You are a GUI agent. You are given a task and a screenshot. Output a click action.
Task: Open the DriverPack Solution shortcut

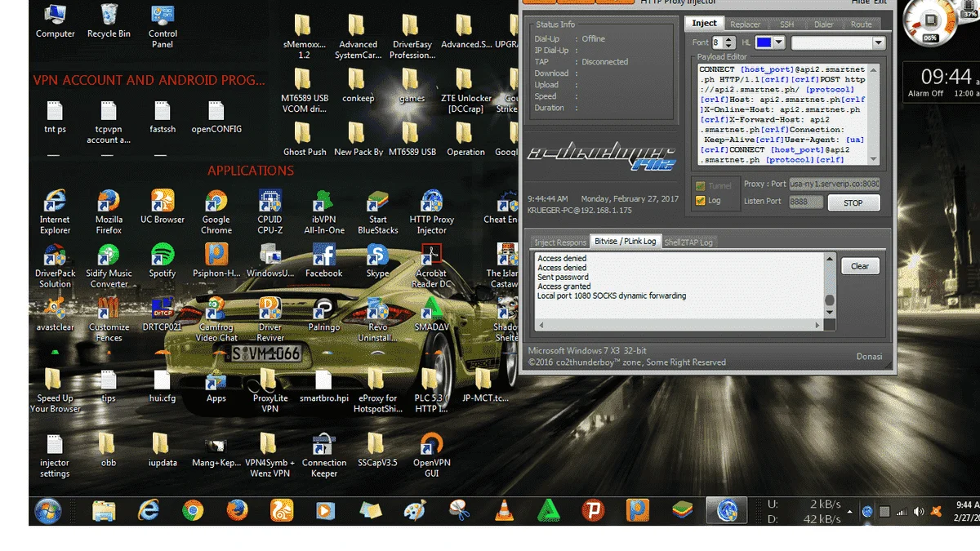tap(55, 266)
